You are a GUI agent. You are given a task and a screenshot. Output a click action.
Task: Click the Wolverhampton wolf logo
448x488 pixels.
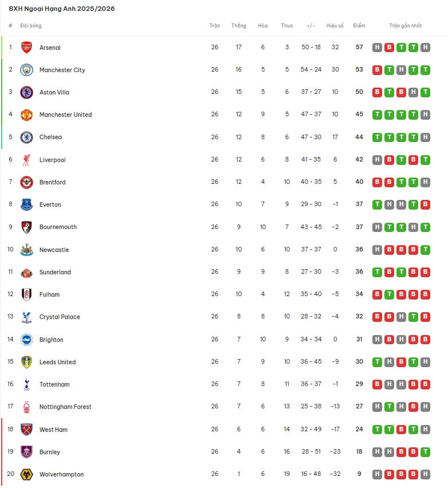point(26,474)
